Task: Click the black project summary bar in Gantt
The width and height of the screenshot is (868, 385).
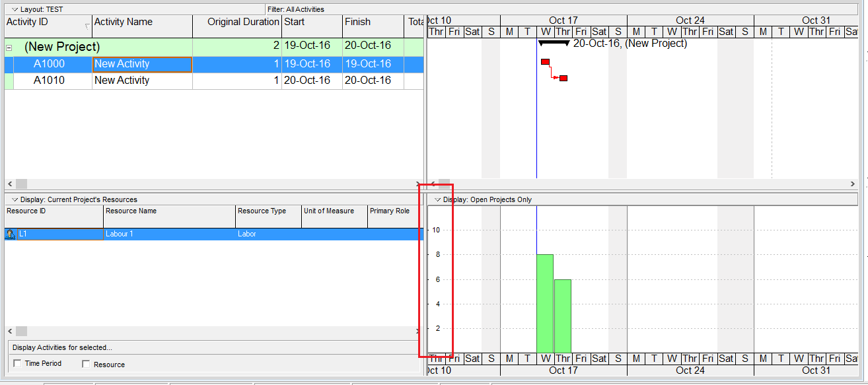Action: [x=554, y=43]
